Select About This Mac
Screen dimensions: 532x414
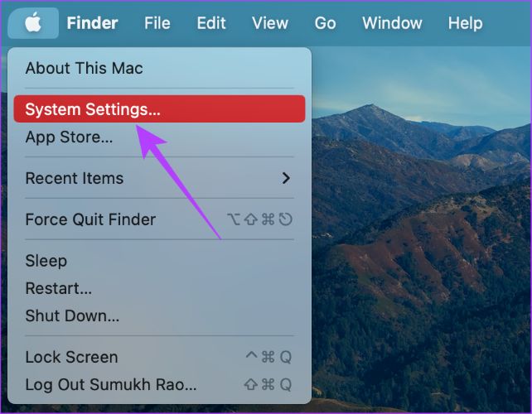84,68
